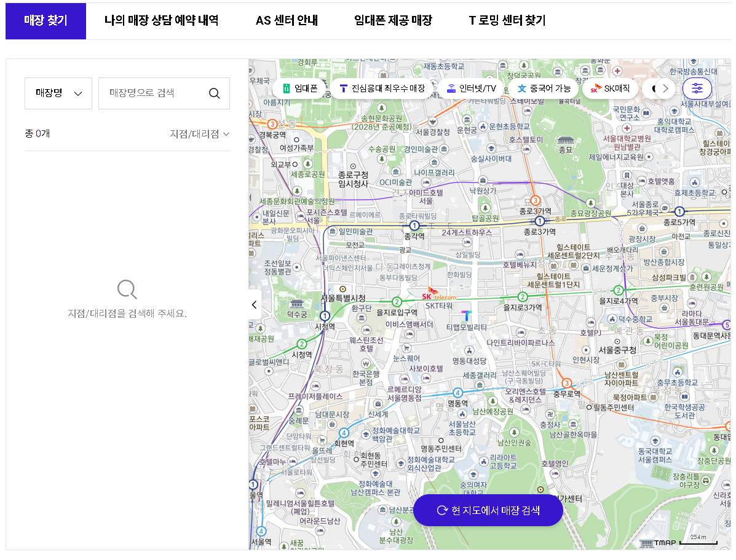Image resolution: width=736 pixels, height=560 pixels.
Task: Click the 눈스퀘어 shopping icon
Action: pos(406,348)
